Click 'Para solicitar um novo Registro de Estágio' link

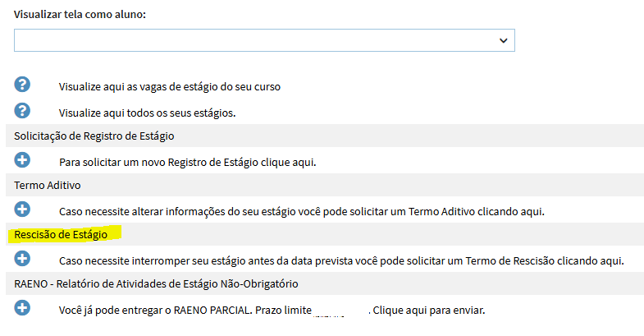pos(187,162)
